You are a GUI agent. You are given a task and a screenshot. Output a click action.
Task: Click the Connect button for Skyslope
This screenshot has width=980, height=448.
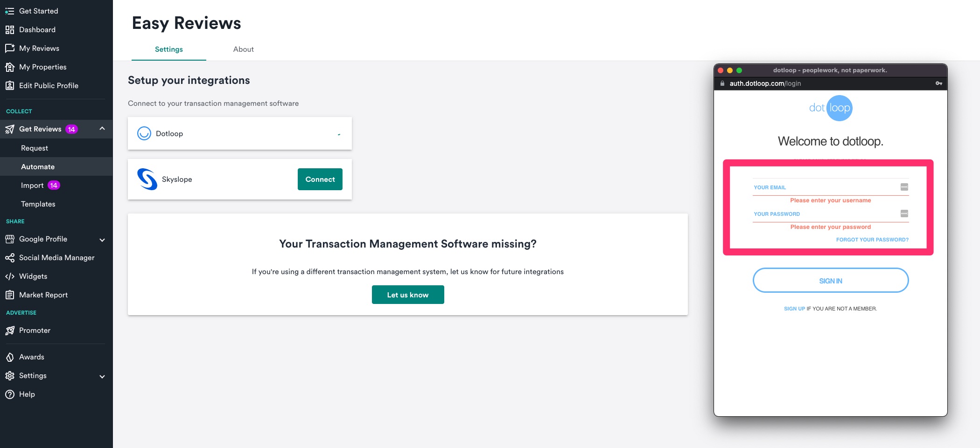pos(320,179)
